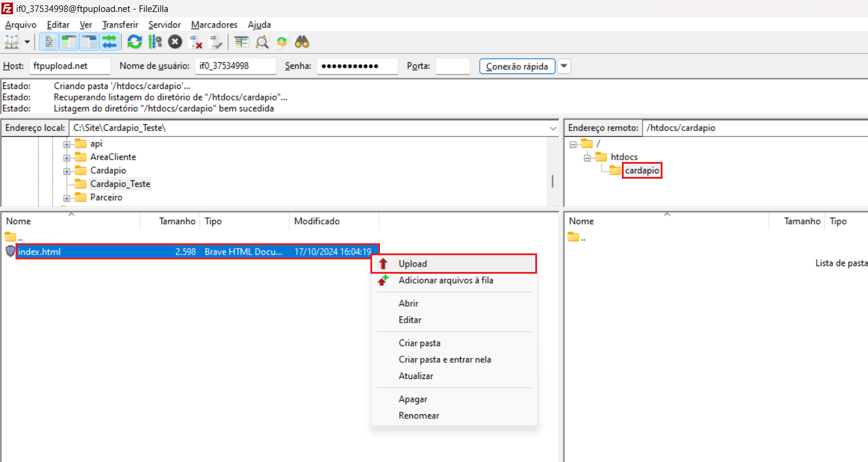Screen dimensions: 868x462
Task: Toggle transfer queue display
Action: [109, 42]
